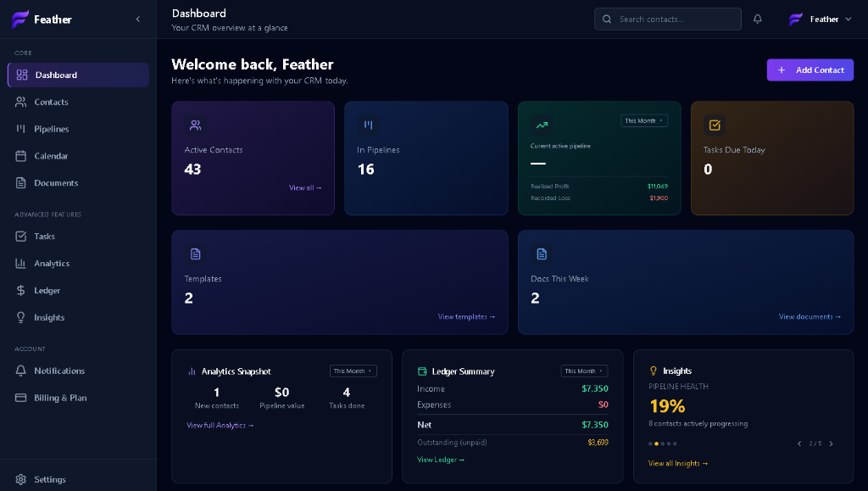Click the In Pipelines count 16
The height and width of the screenshot is (491, 868).
pyautogui.click(x=366, y=170)
